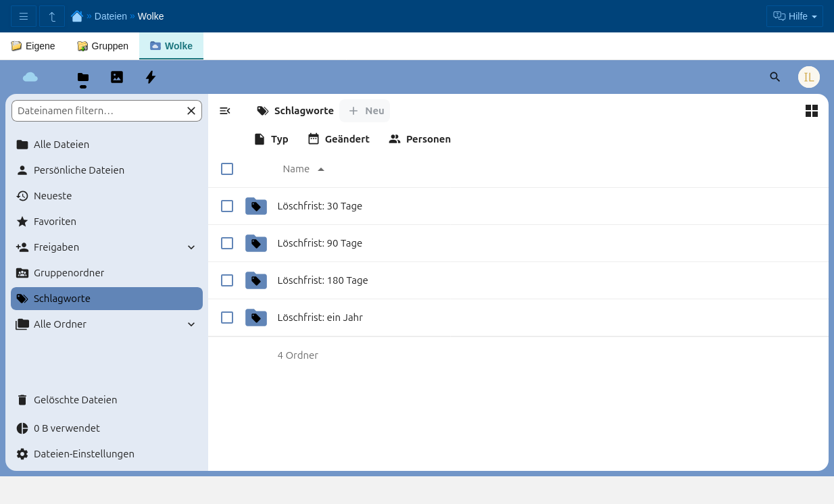
Task: Open the Hilfe dropdown
Action: pos(795,16)
